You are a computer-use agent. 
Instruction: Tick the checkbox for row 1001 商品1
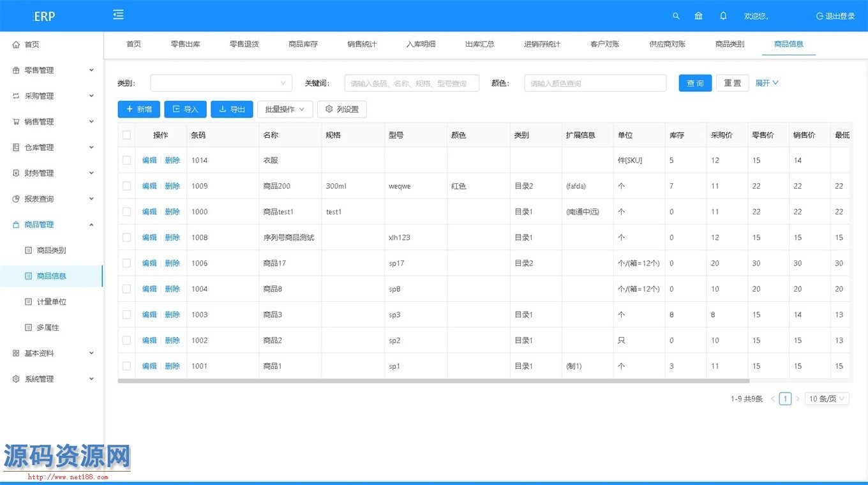(x=126, y=366)
